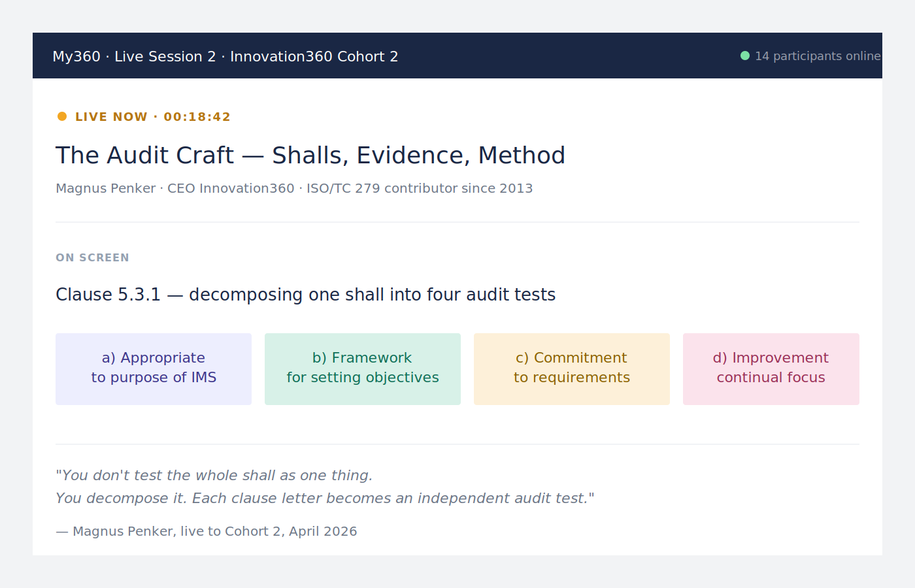Toggle the LIVE NOW badge

click(111, 116)
